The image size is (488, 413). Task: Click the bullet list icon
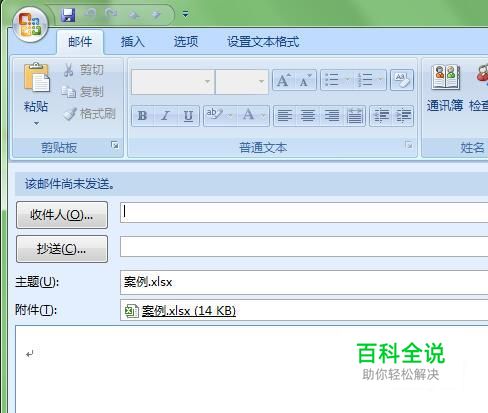332,80
